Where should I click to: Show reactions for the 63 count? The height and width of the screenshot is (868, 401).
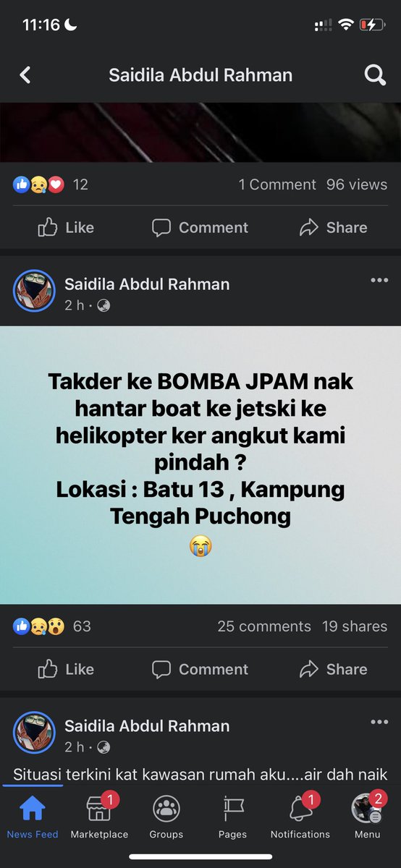(52, 626)
